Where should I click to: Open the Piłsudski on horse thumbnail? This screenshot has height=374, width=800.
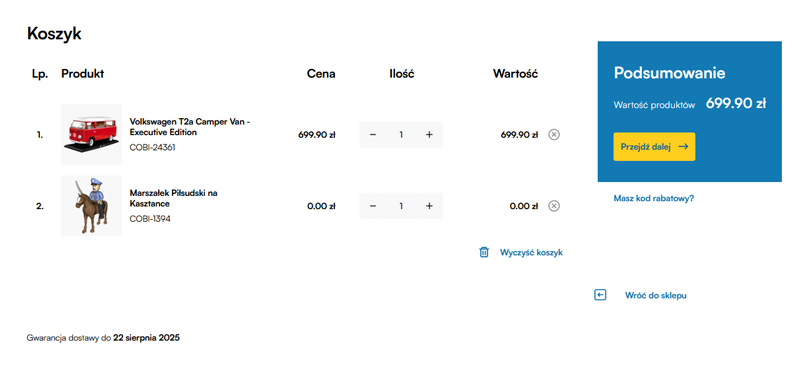[x=91, y=206]
